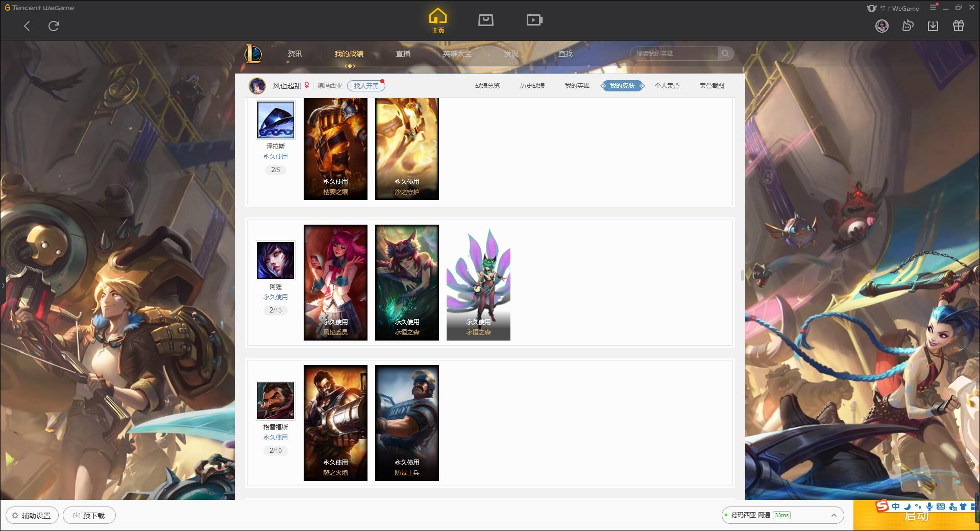
Task: Click the 找人开黑 button
Action: click(x=366, y=86)
